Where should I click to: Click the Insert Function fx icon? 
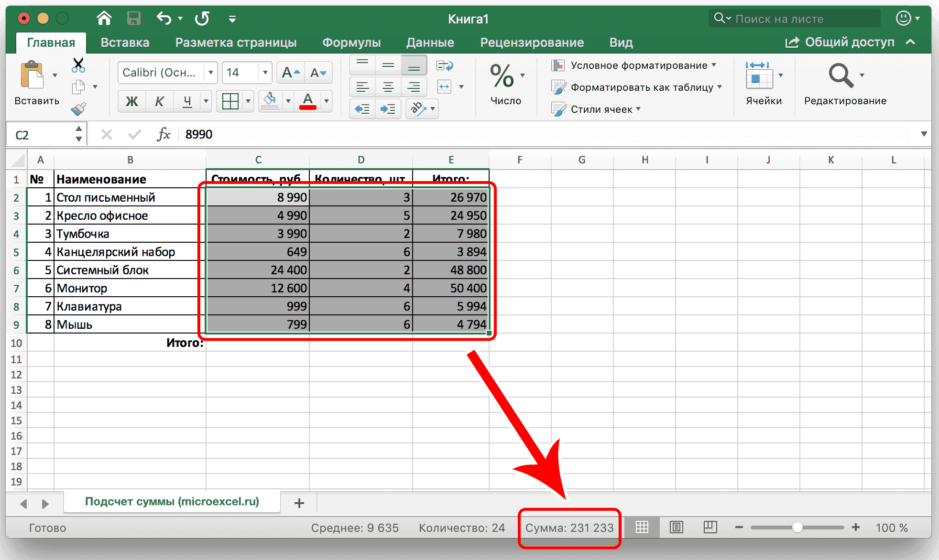point(164,134)
